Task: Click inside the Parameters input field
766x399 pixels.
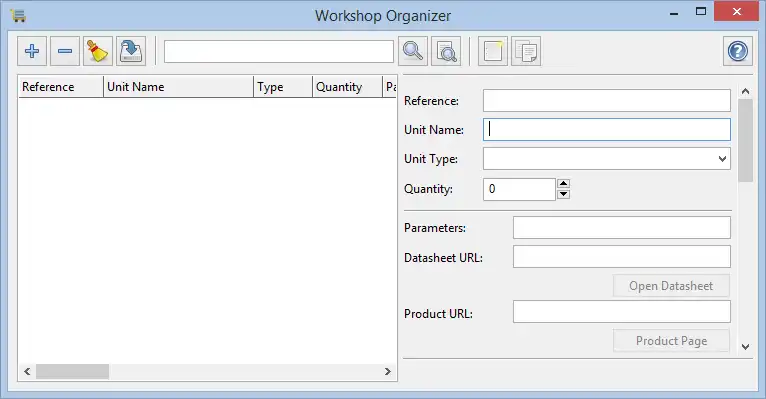Action: click(622, 228)
